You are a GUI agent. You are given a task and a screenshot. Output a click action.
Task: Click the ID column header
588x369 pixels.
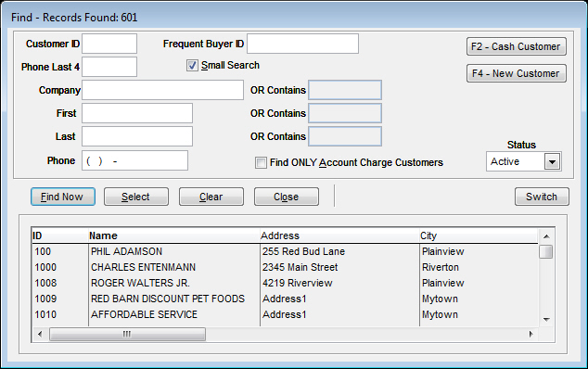pyautogui.click(x=60, y=235)
